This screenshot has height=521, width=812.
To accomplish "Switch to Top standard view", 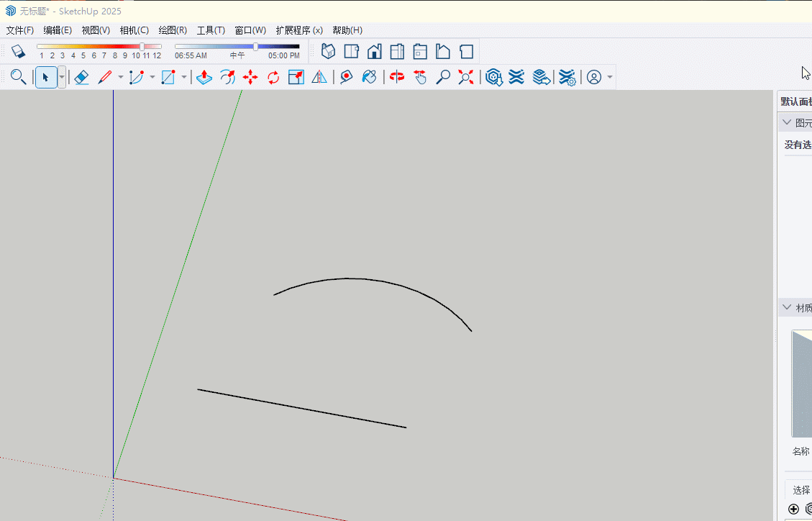I will tap(352, 51).
